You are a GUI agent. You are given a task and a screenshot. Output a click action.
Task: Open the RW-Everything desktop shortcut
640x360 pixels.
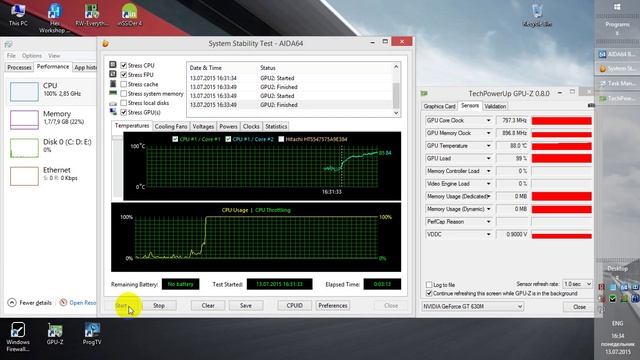[x=92, y=15]
